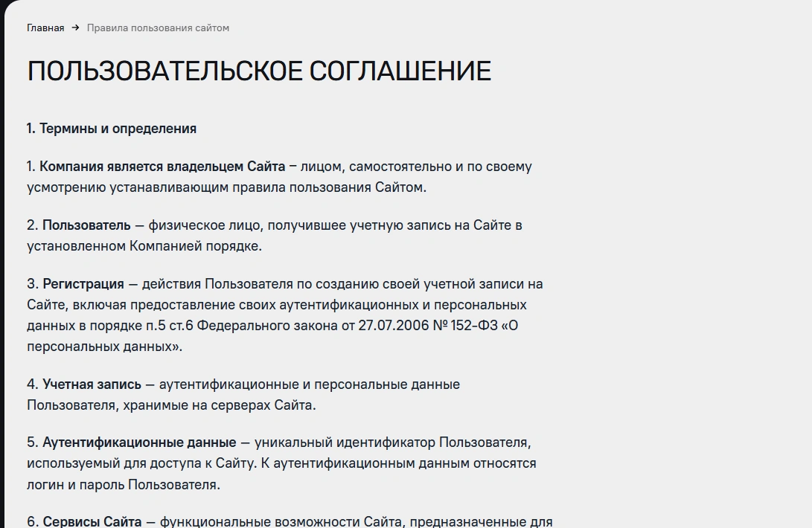This screenshot has width=812, height=528.
Task: Click the text логин и пароль Пользователя
Action: [123, 485]
